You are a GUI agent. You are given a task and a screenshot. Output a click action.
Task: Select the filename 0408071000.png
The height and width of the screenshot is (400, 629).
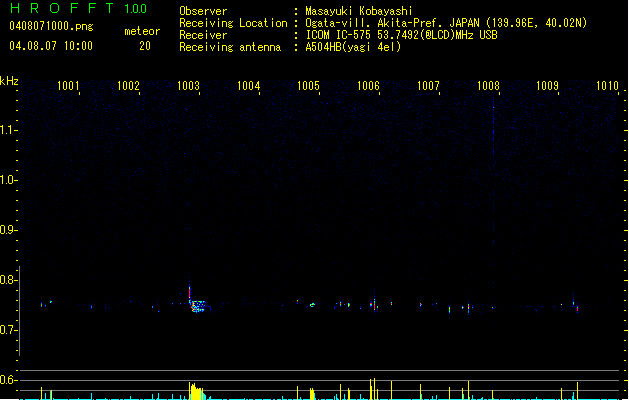click(x=51, y=26)
